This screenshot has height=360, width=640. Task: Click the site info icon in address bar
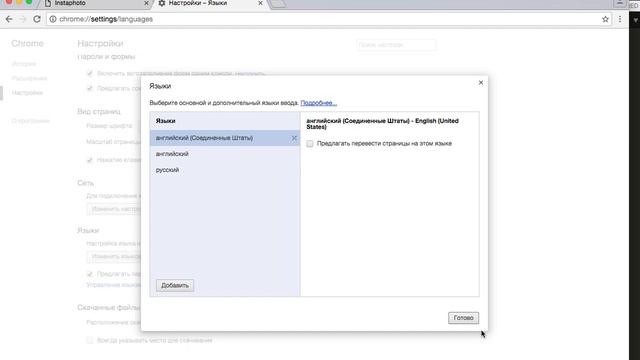point(53,19)
